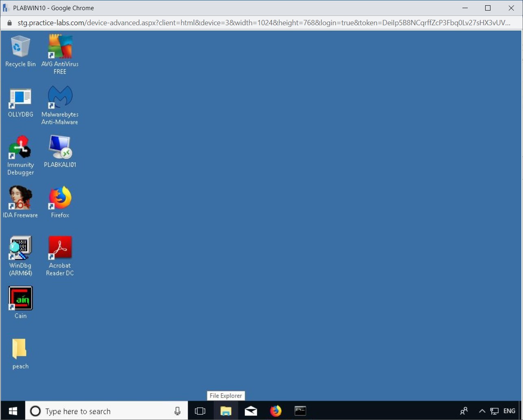
Task: Open Command Prompt from the taskbar
Action: click(300, 411)
